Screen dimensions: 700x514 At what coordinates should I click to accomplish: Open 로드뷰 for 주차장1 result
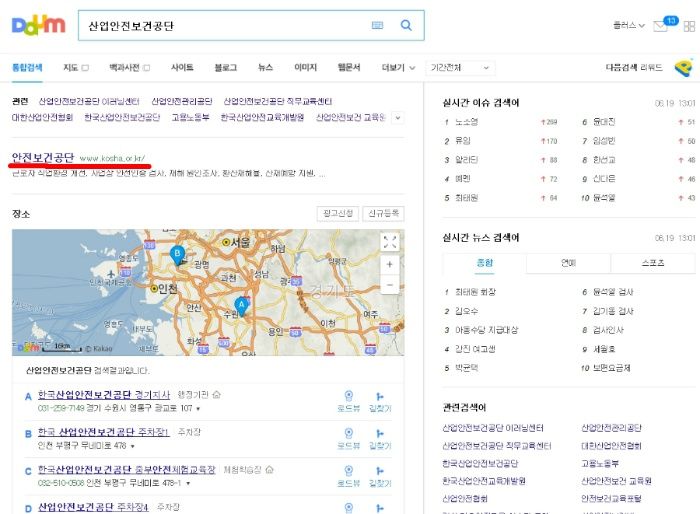[349, 439]
